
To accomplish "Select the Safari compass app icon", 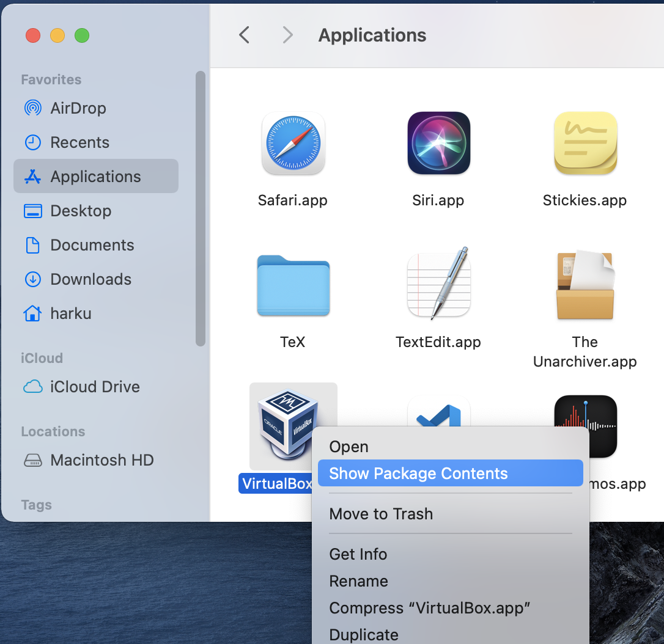I will pyautogui.click(x=293, y=143).
